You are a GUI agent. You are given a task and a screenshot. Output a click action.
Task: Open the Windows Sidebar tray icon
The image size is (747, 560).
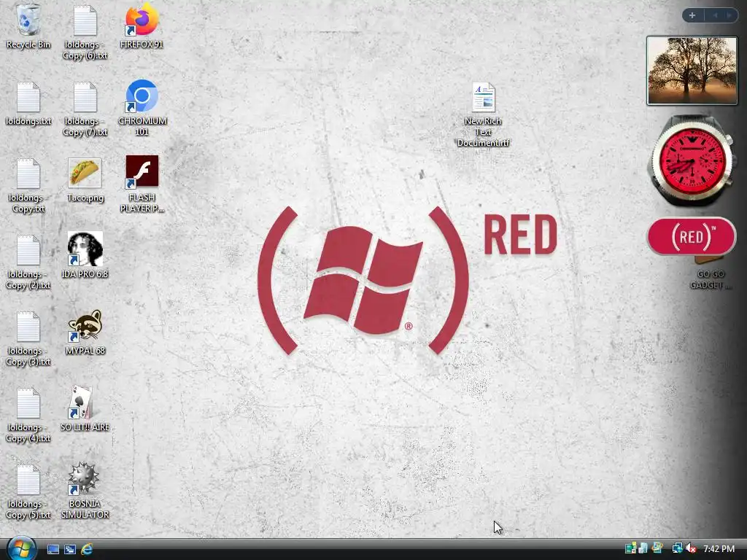pyautogui.click(x=630, y=548)
